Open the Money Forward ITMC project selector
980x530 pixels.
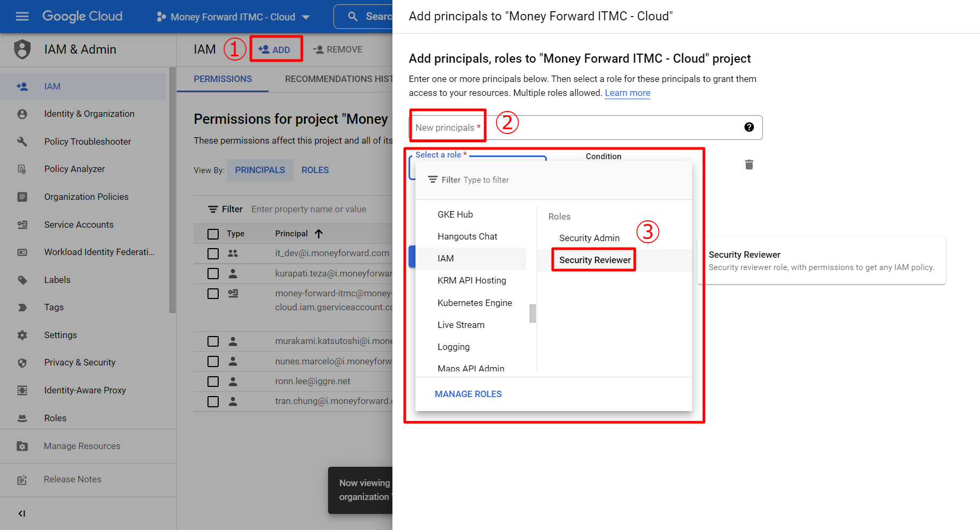pyautogui.click(x=233, y=17)
